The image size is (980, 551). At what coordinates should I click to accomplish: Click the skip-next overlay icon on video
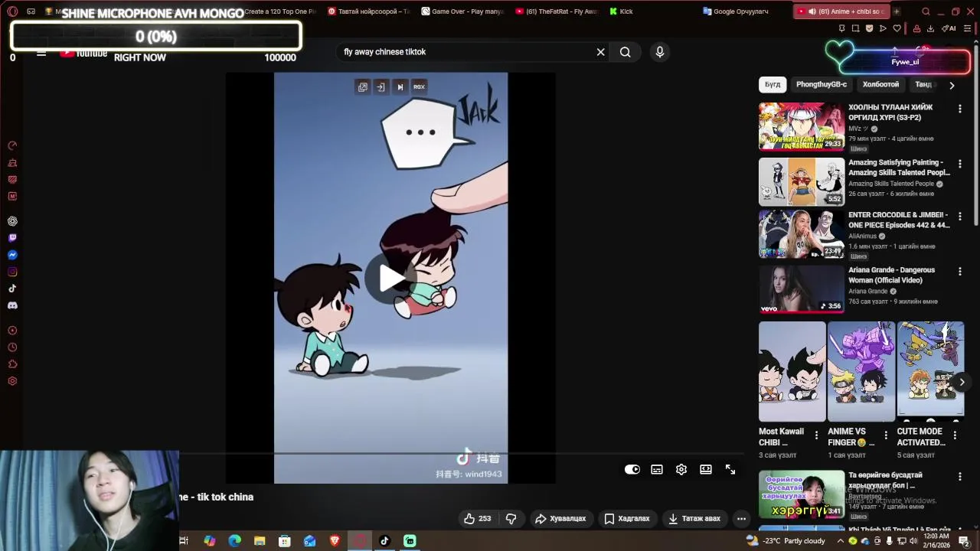click(400, 87)
